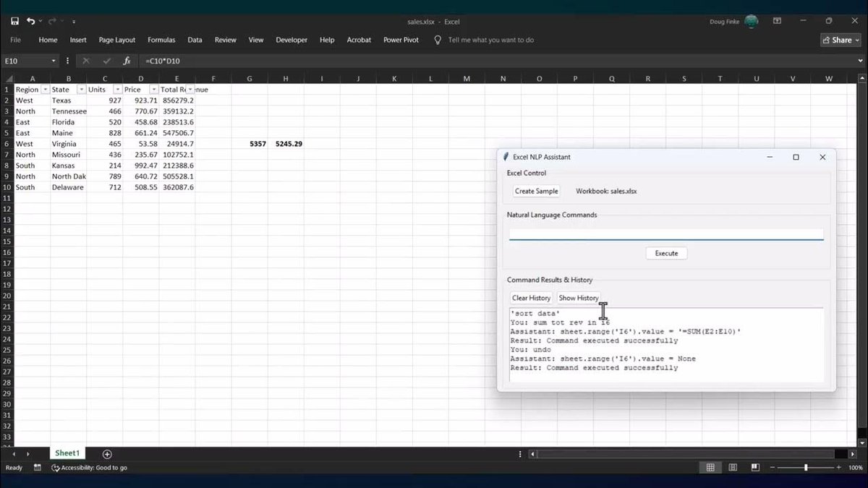
Task: Open the Units column filter dropdown
Action: point(117,90)
